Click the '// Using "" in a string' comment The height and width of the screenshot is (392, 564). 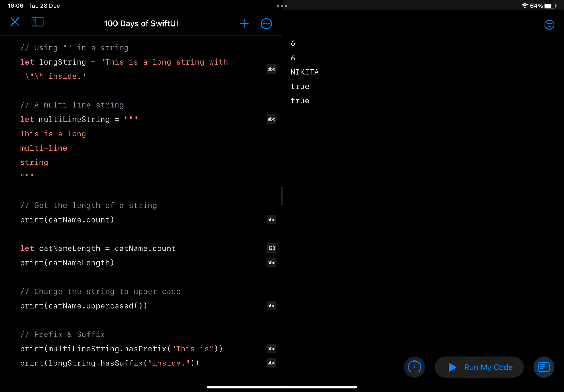click(x=74, y=48)
